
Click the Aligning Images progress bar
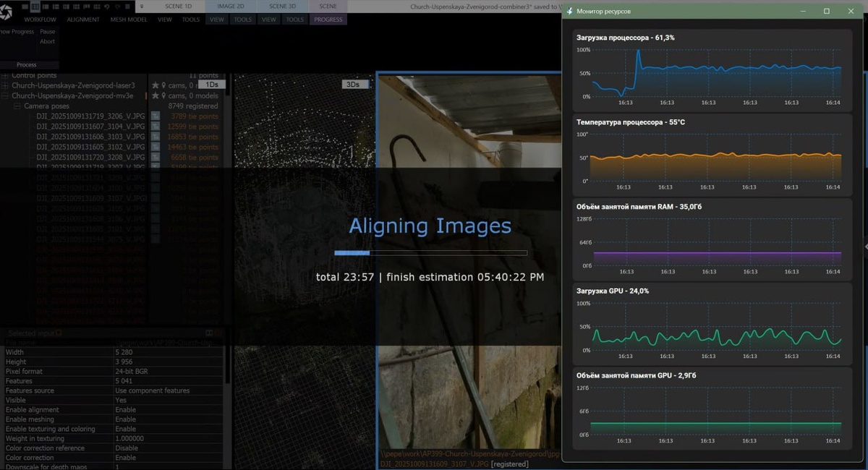coord(431,253)
